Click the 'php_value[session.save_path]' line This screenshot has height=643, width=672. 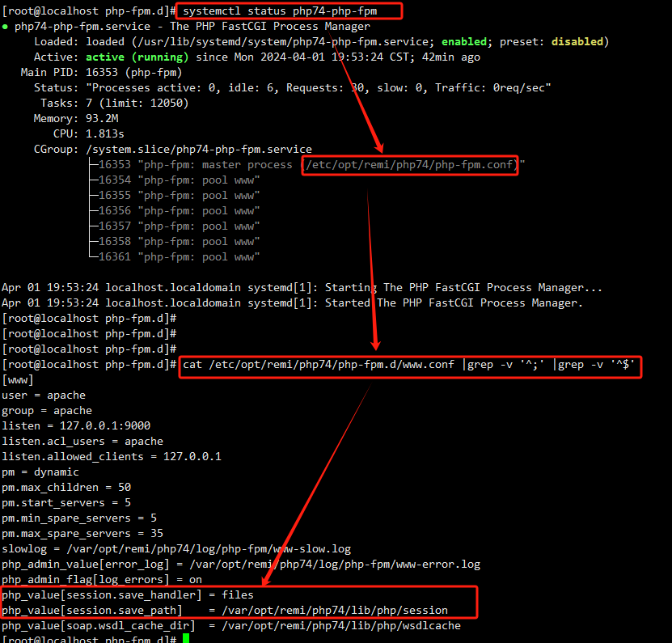(x=225, y=611)
